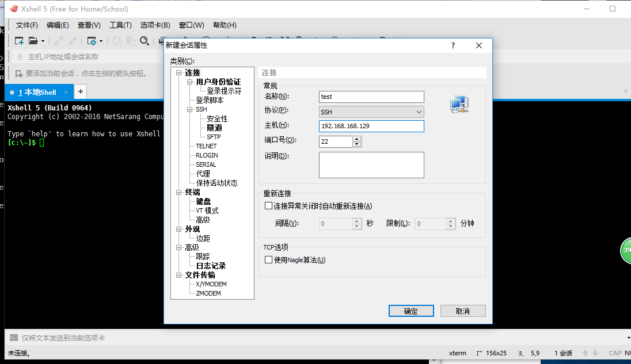Click the help question mark in dialog title
The height and width of the screenshot is (364, 631).
point(453,45)
